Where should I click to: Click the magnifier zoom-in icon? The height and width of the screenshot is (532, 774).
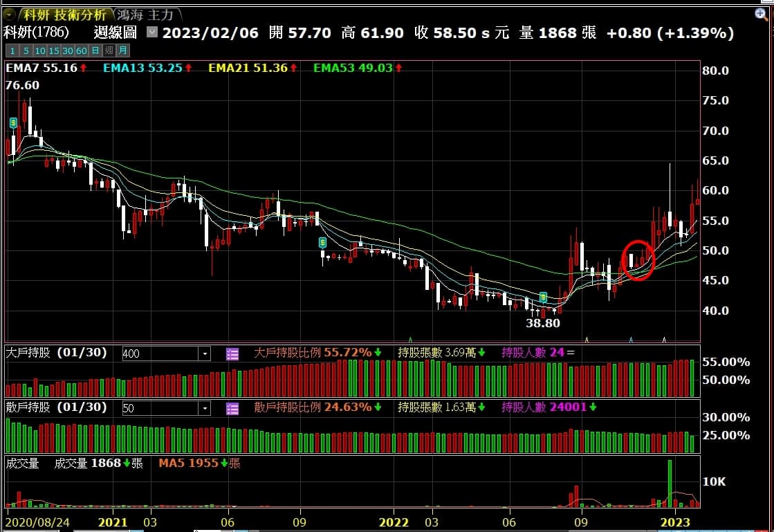(x=761, y=14)
